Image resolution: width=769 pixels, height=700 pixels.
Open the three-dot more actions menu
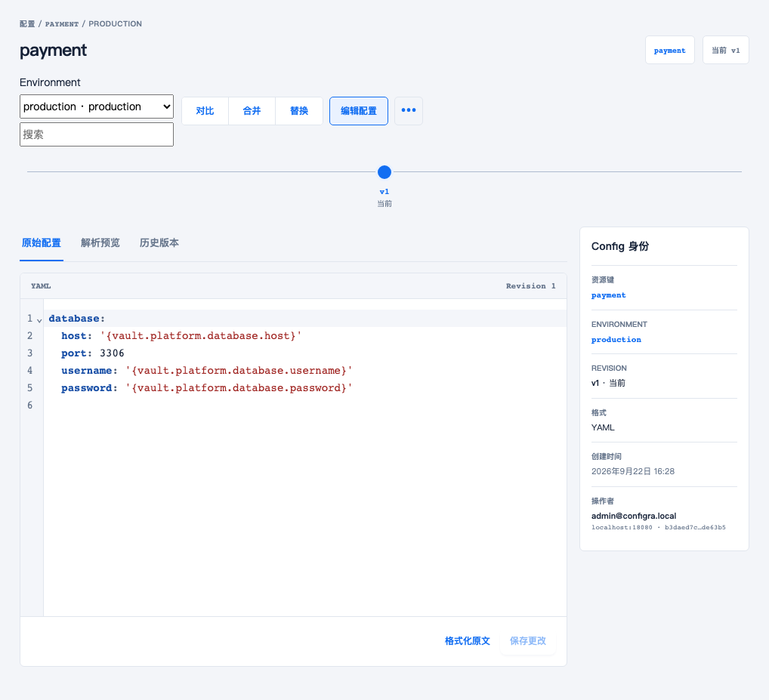coord(408,111)
